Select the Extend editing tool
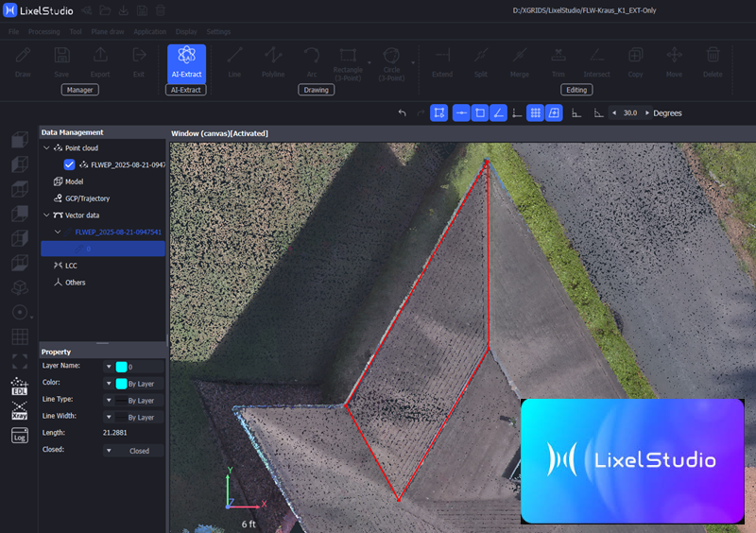The width and height of the screenshot is (756, 533). click(x=441, y=61)
